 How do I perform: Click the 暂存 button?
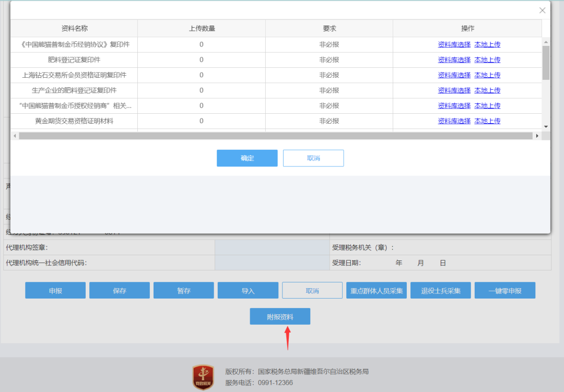(x=184, y=291)
